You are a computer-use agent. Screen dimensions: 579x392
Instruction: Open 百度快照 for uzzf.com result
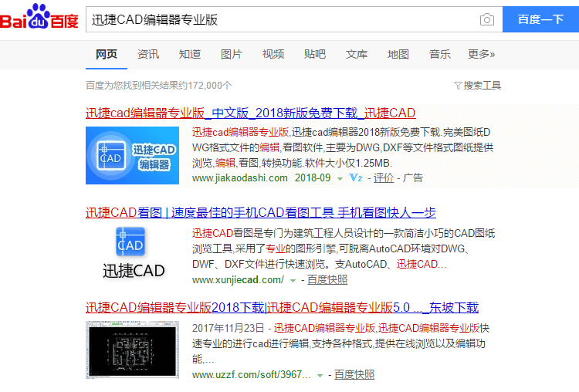coord(354,375)
